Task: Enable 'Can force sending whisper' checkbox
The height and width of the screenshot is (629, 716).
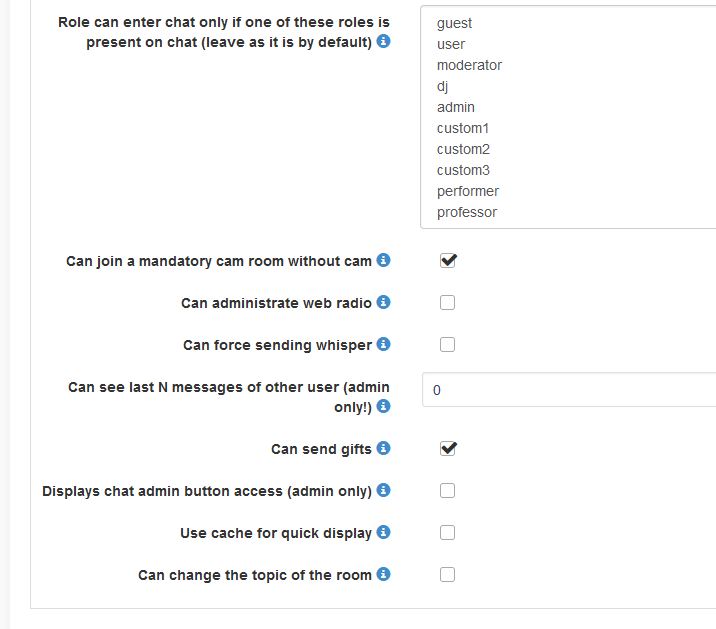Action: (x=448, y=344)
